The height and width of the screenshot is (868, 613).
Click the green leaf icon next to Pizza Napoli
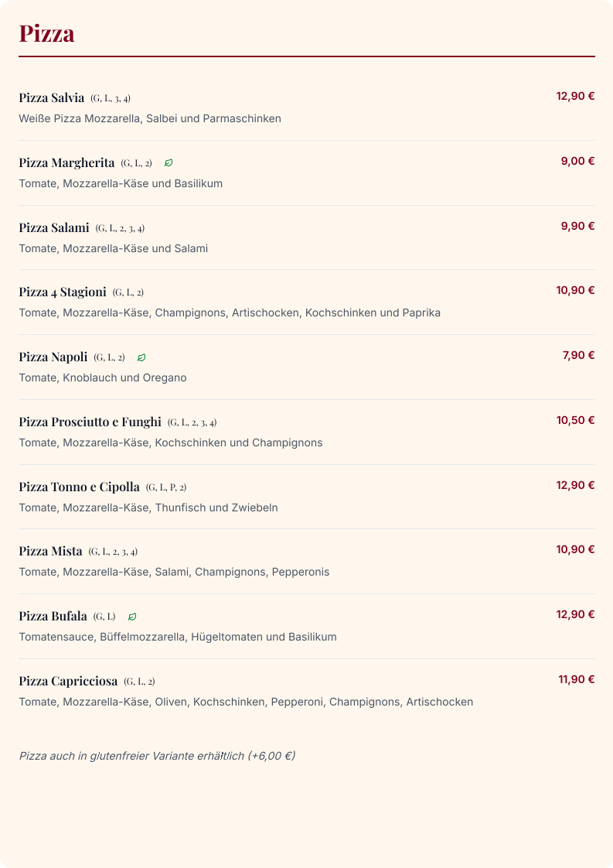[141, 357]
